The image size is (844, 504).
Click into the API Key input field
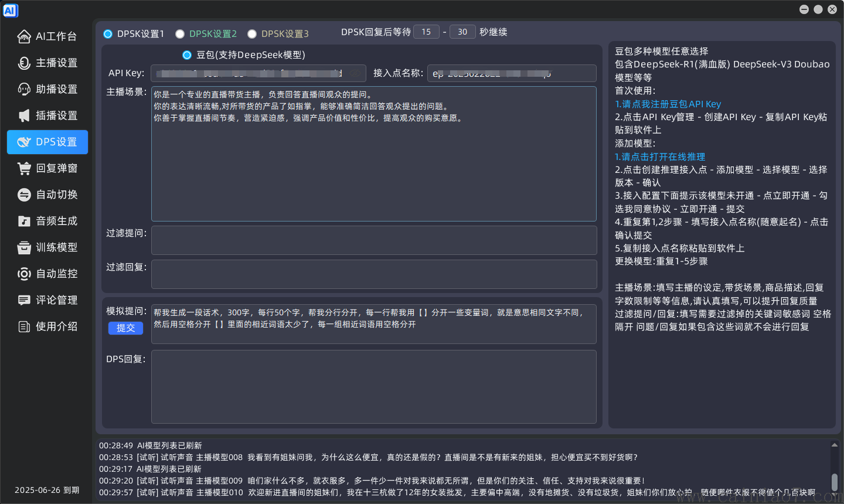tap(255, 73)
